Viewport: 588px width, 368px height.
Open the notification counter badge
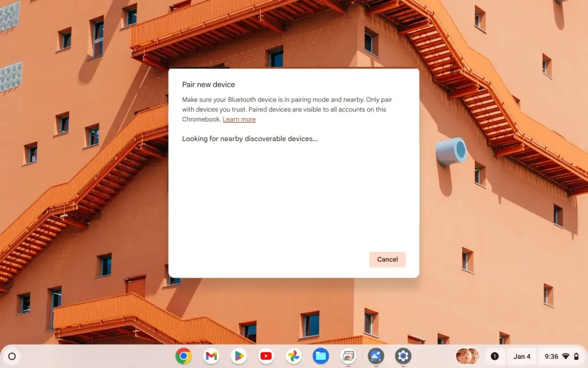[494, 357]
